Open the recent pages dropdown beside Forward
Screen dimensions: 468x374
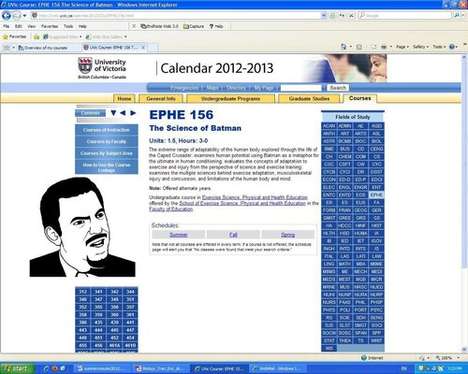[25, 16]
